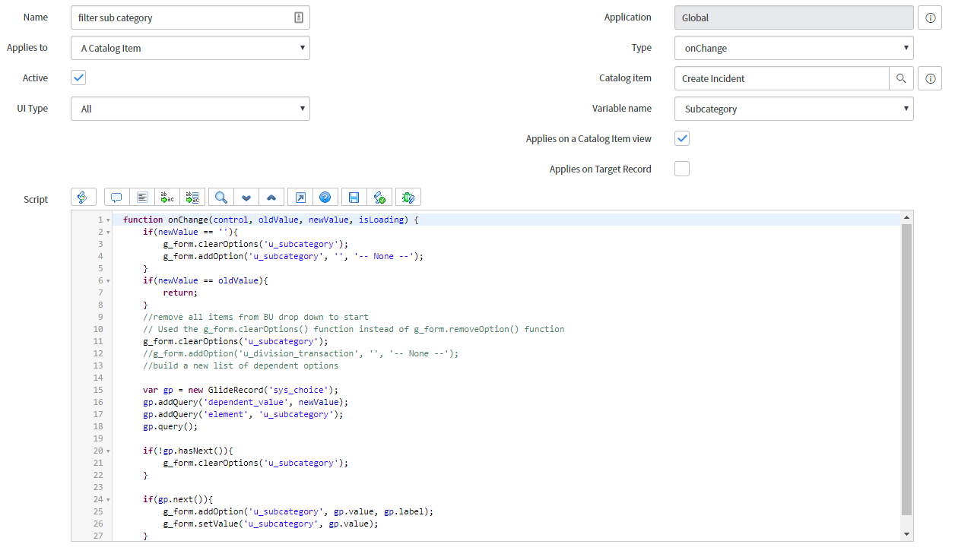Uncheck the Active checkbox
955x560 pixels.
[78, 78]
